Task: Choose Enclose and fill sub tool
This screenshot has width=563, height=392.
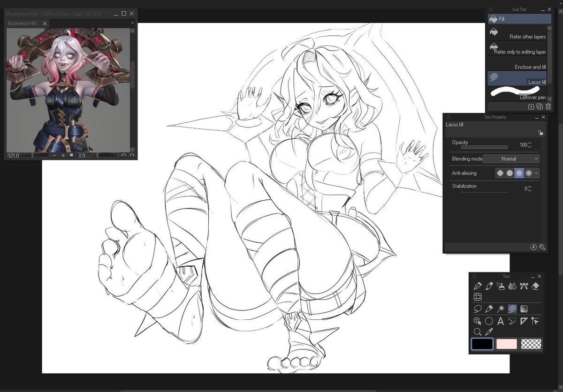Action: (x=517, y=63)
